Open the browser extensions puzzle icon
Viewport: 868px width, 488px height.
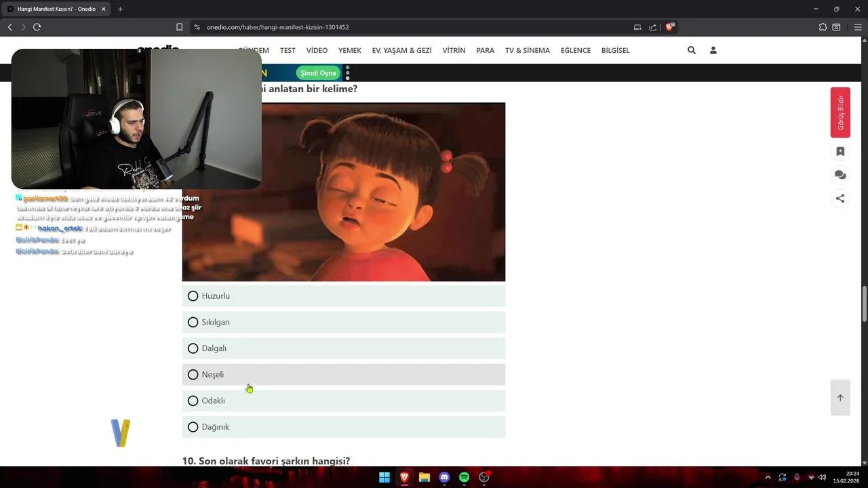823,27
